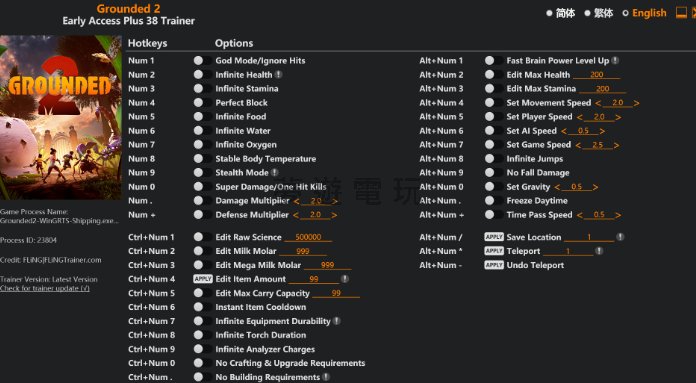The width and height of the screenshot is (696, 383).
Task: Enable Infinite Analyzer Charges
Action: tap(202, 349)
